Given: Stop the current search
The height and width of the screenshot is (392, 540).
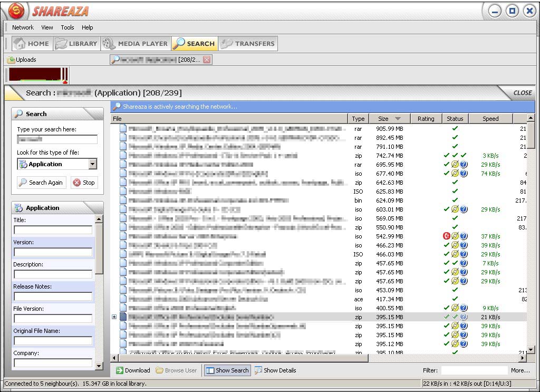Looking at the screenshot, I should 84,183.
